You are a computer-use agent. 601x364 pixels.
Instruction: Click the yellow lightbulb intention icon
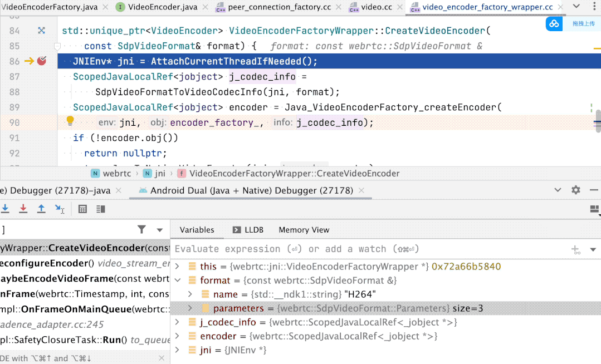coord(70,121)
